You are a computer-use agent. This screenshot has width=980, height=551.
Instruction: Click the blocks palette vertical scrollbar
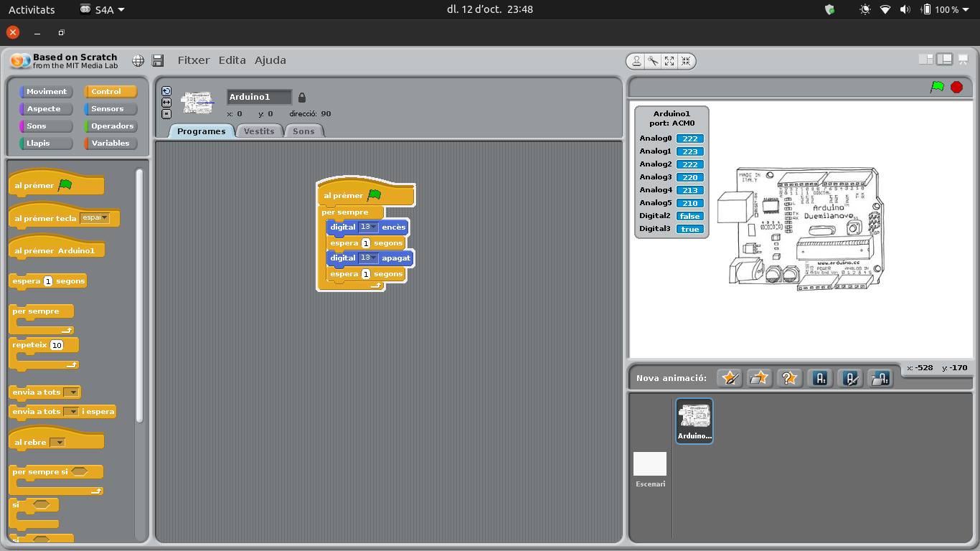pos(139,294)
